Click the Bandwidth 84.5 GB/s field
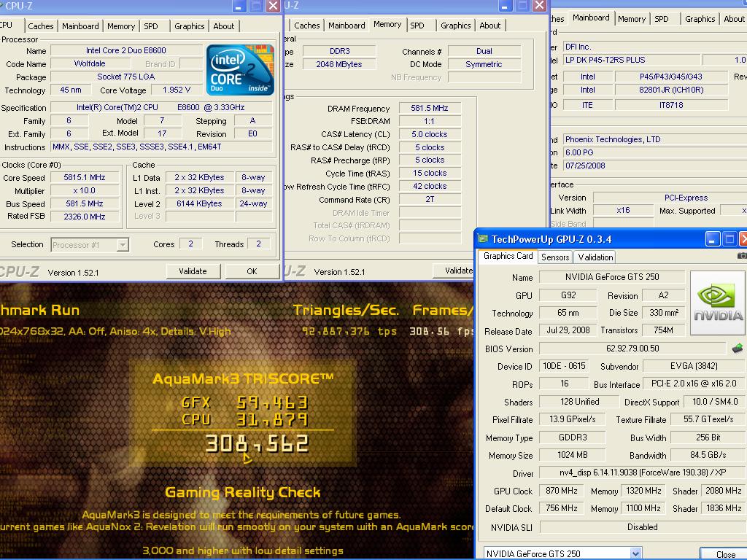Viewport: 747px width, 560px height. click(708, 455)
